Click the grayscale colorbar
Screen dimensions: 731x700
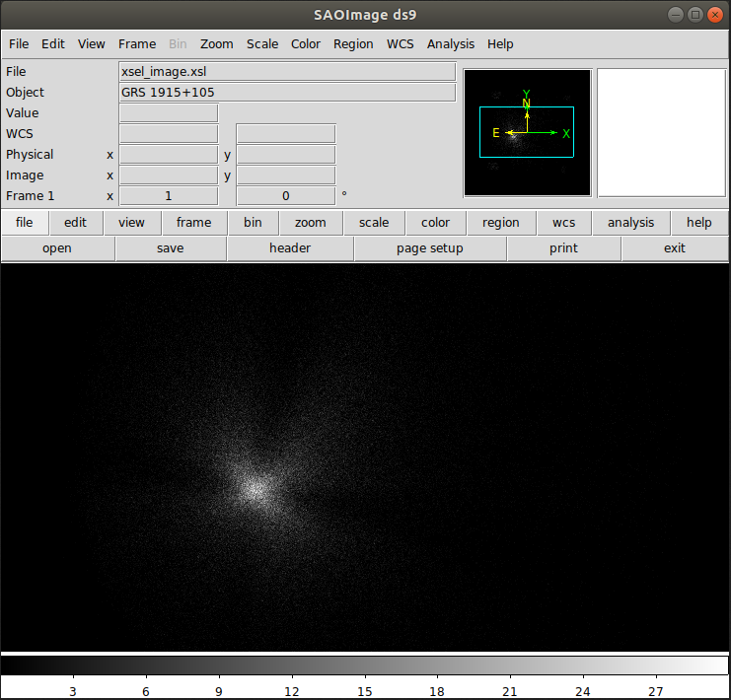pos(365,665)
